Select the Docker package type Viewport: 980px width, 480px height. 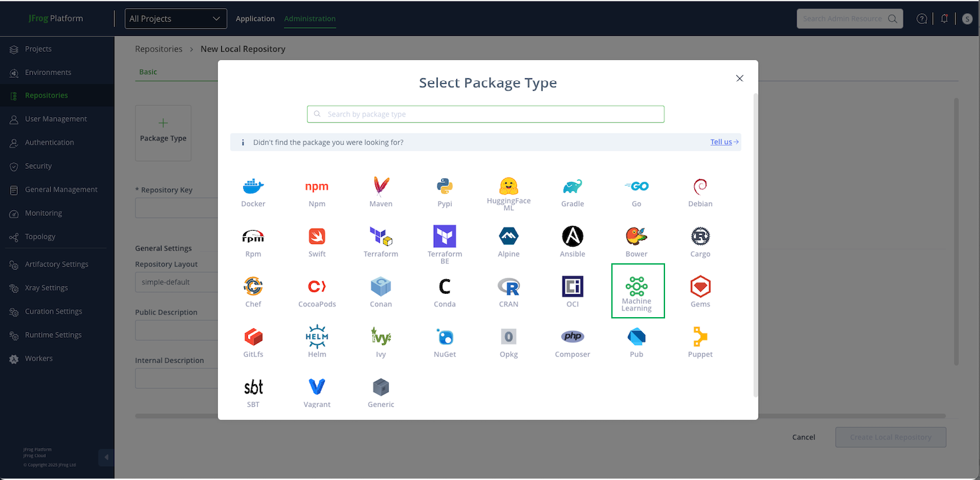pyautogui.click(x=253, y=192)
